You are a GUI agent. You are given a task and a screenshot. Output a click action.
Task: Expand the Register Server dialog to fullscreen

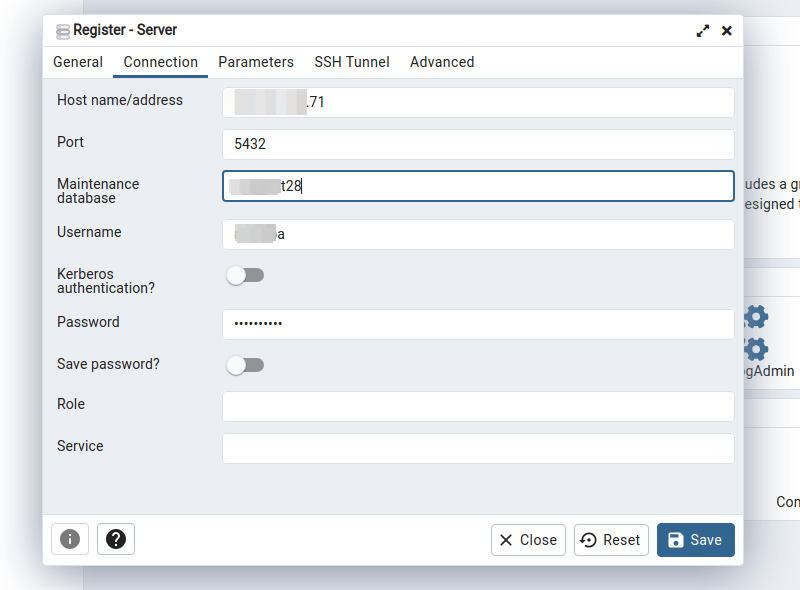[x=703, y=30]
